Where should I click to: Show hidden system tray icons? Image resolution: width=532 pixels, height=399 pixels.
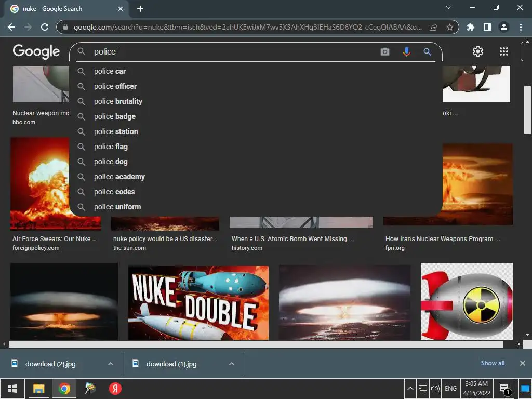click(x=410, y=389)
